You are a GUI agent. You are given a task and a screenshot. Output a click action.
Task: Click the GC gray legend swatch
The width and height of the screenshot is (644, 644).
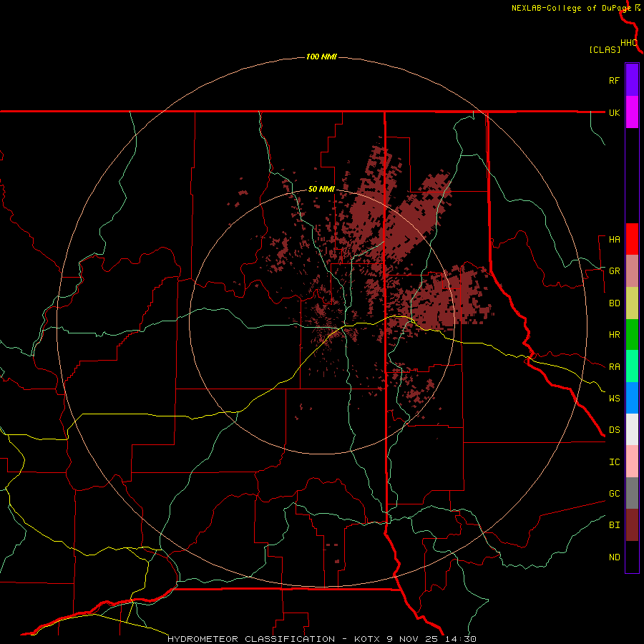(x=632, y=493)
